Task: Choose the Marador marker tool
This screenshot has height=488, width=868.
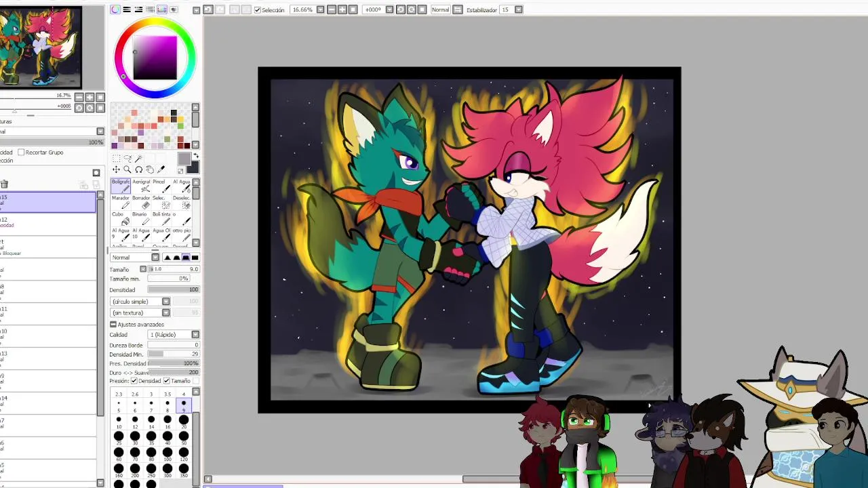Action: pyautogui.click(x=121, y=202)
